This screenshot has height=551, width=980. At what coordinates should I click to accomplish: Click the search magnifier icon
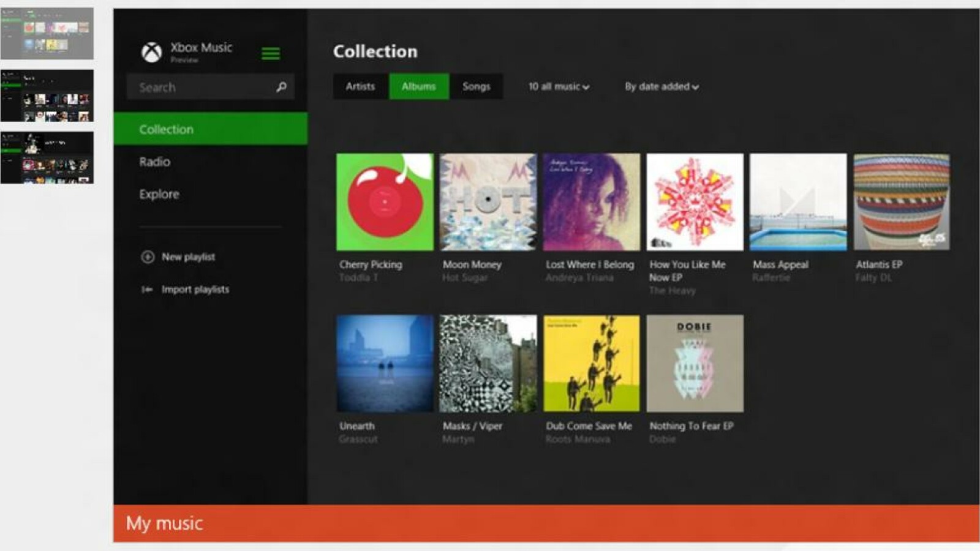(x=281, y=87)
